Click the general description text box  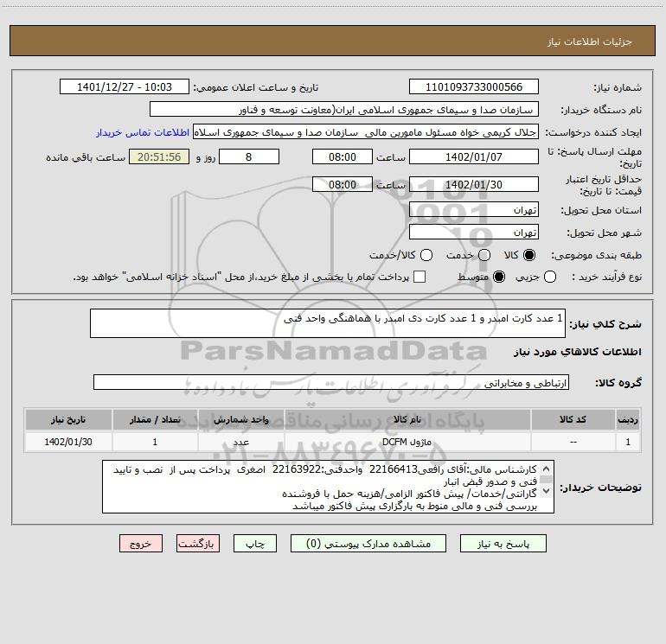click(328, 323)
